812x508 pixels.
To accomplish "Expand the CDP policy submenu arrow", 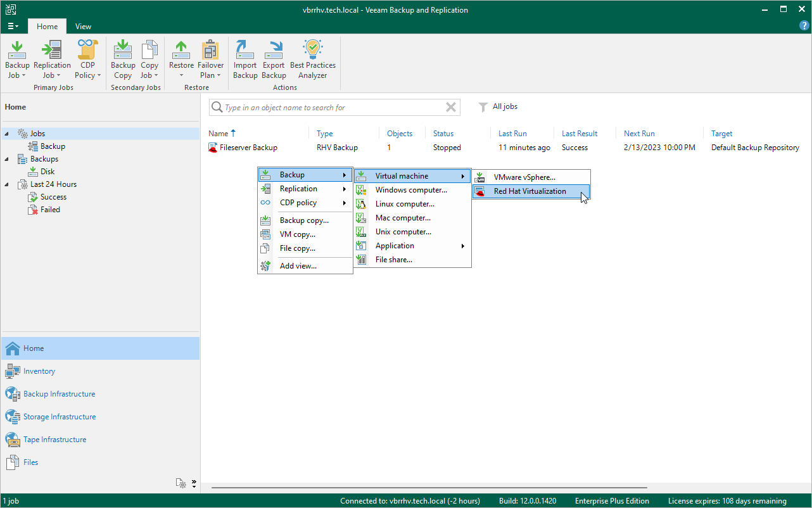I will click(345, 203).
